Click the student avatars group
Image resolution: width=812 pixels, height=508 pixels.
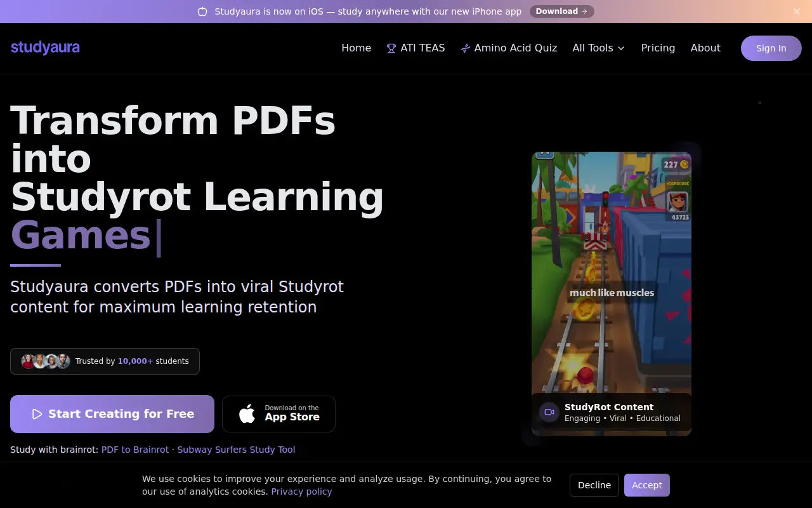click(45, 361)
